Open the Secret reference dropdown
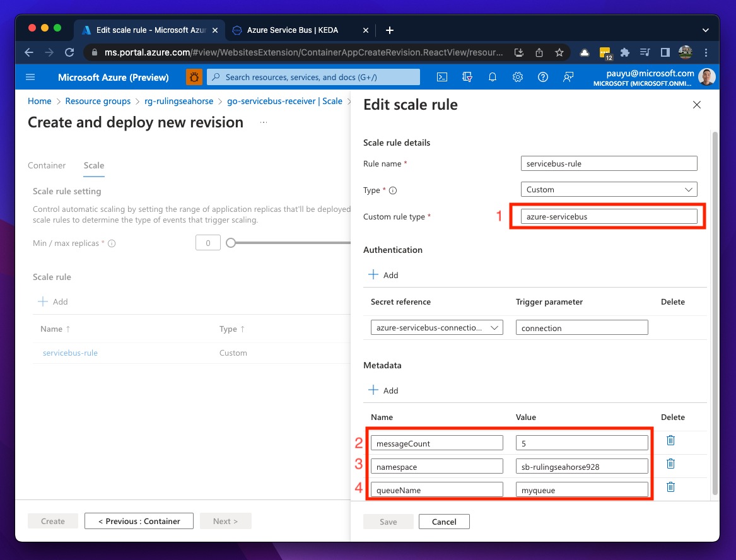This screenshot has height=560, width=736. click(x=436, y=327)
